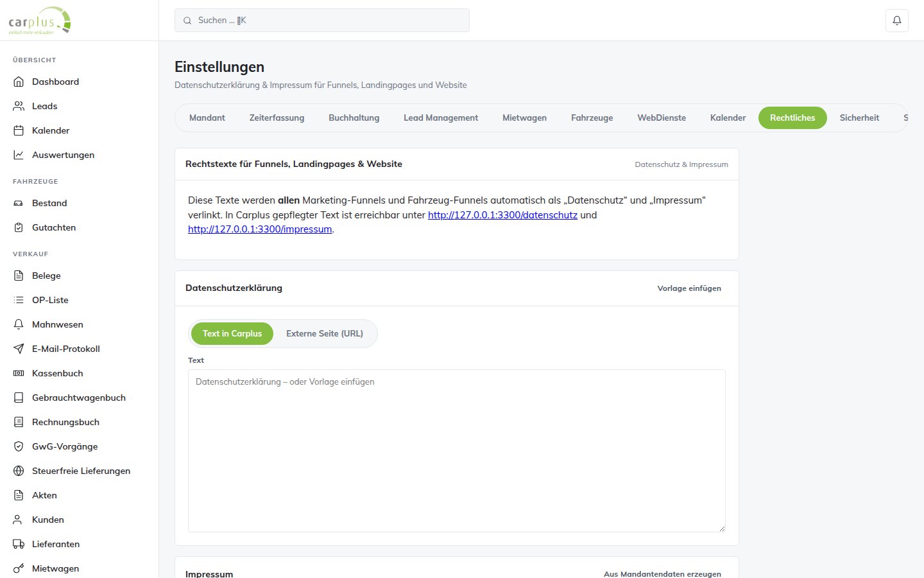Switch to Externe Seite (URL) option
924x578 pixels.
pos(325,333)
